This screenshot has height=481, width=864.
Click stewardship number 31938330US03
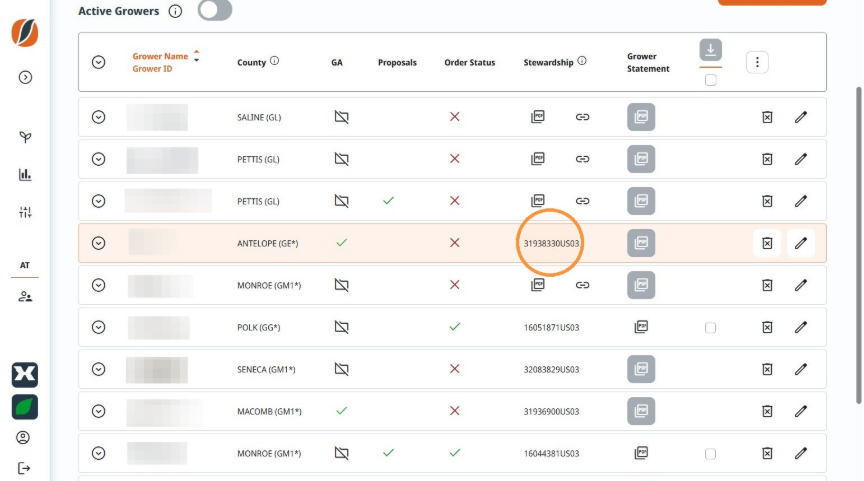551,244
